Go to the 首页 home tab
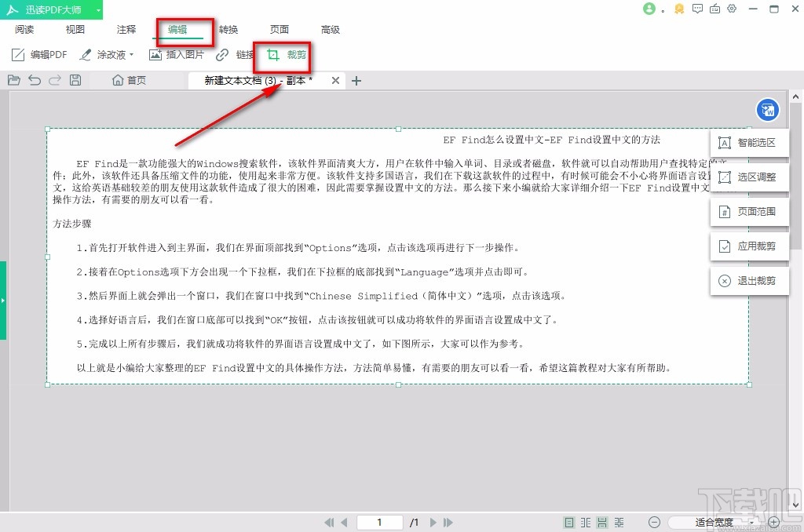Viewport: 804px width, 532px height. pos(130,81)
